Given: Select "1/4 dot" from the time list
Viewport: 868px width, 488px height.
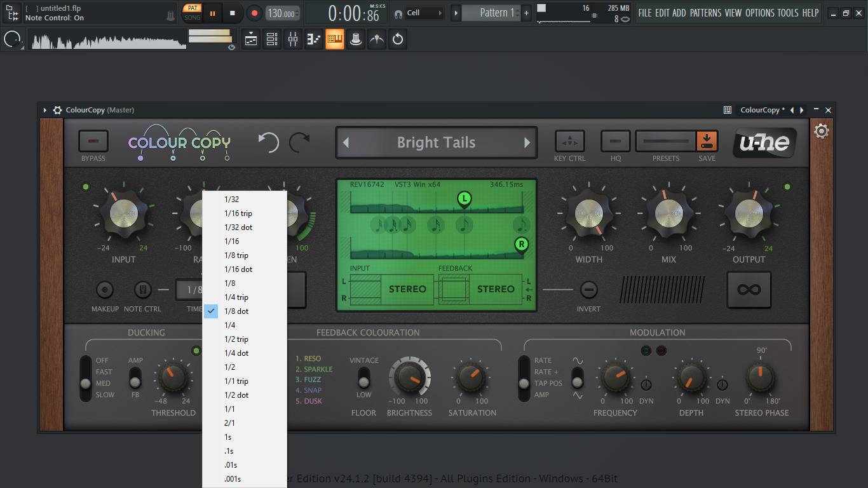Looking at the screenshot, I should tap(236, 353).
